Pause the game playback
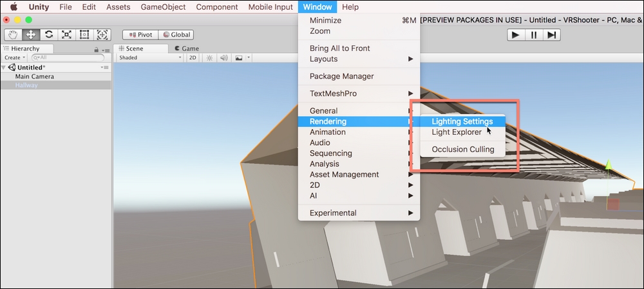The width and height of the screenshot is (644, 289). point(534,35)
